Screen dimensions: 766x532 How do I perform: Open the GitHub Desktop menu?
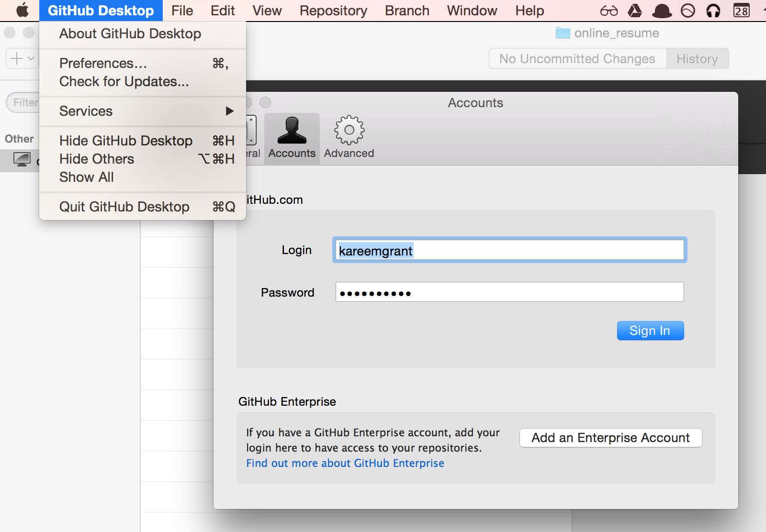click(x=101, y=11)
